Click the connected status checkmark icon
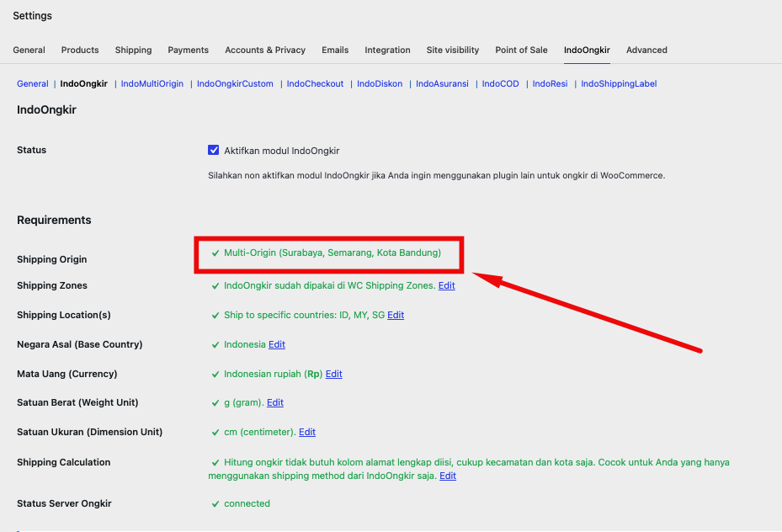This screenshot has height=532, width=782. click(x=215, y=504)
